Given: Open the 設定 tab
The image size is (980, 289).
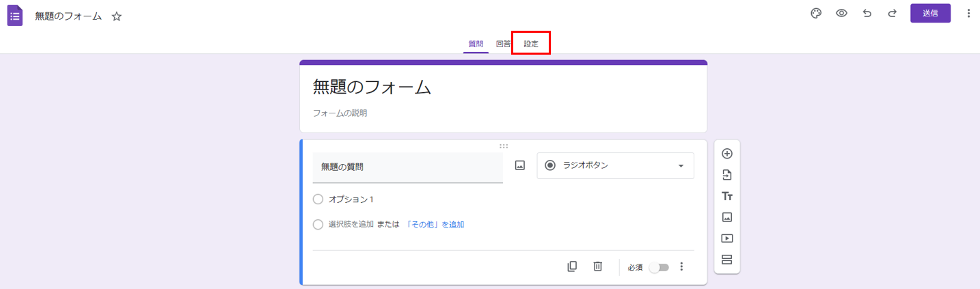Looking at the screenshot, I should point(531,44).
